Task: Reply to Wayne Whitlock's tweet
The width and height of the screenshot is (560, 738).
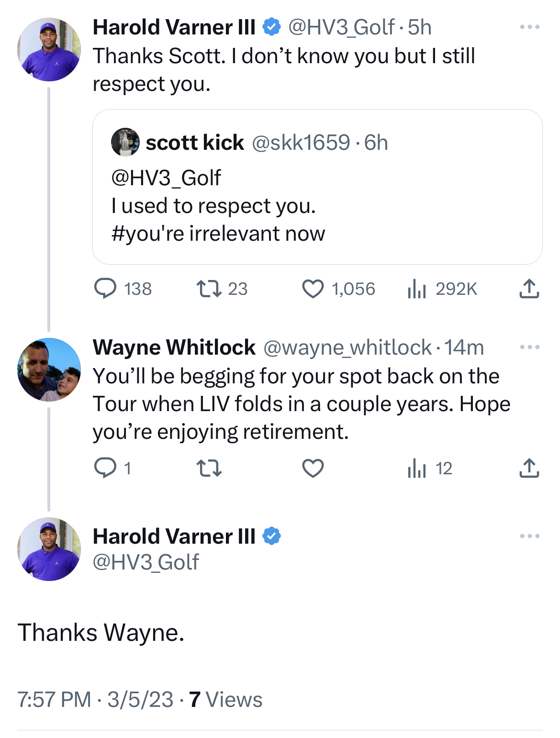Action: [x=105, y=468]
